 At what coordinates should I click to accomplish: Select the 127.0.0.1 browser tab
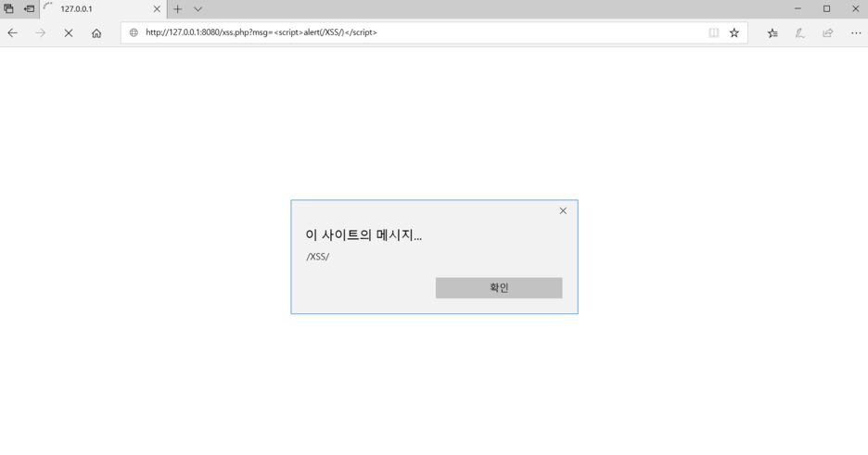click(103, 9)
